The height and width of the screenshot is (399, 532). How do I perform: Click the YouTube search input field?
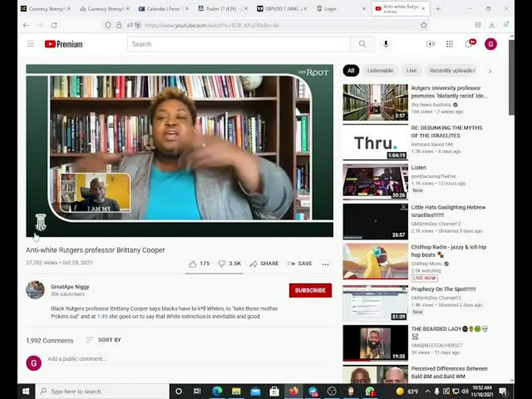click(x=239, y=44)
